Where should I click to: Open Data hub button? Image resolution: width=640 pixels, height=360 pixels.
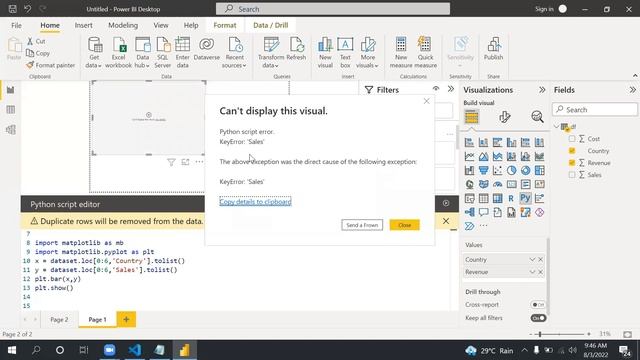pos(142,52)
